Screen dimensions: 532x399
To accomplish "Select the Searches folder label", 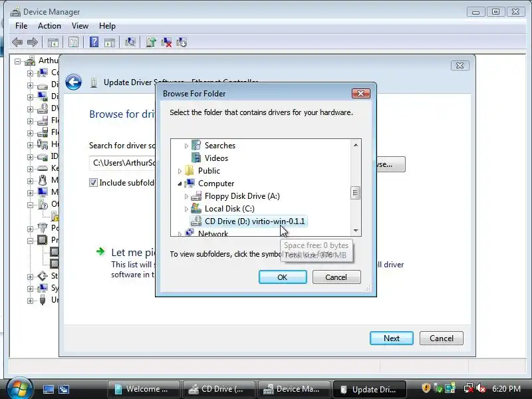I will coord(220,145).
